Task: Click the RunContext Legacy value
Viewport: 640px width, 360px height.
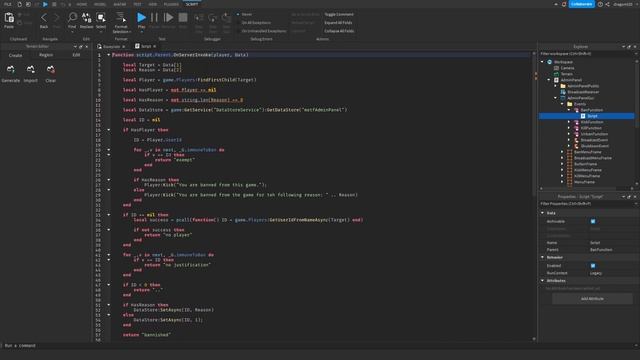Action: [596, 273]
